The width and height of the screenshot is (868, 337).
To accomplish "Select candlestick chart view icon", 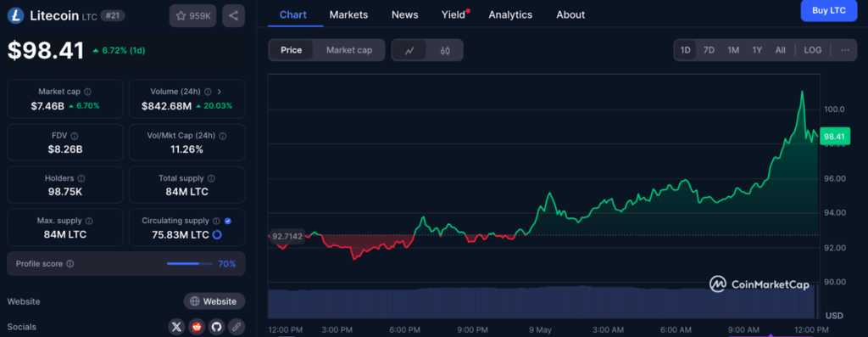I will [x=445, y=50].
